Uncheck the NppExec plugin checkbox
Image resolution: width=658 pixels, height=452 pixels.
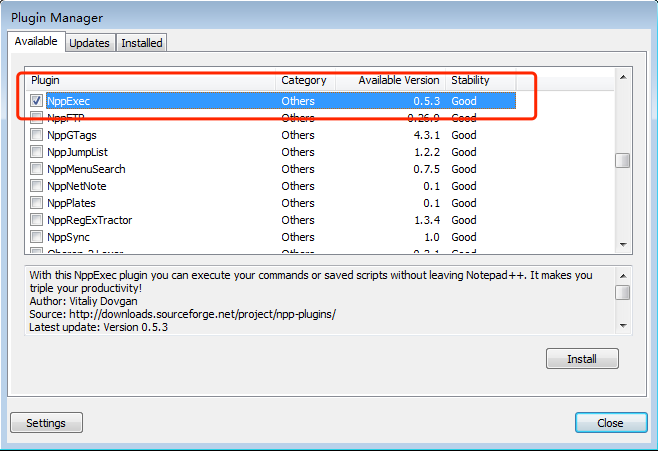tap(37, 101)
